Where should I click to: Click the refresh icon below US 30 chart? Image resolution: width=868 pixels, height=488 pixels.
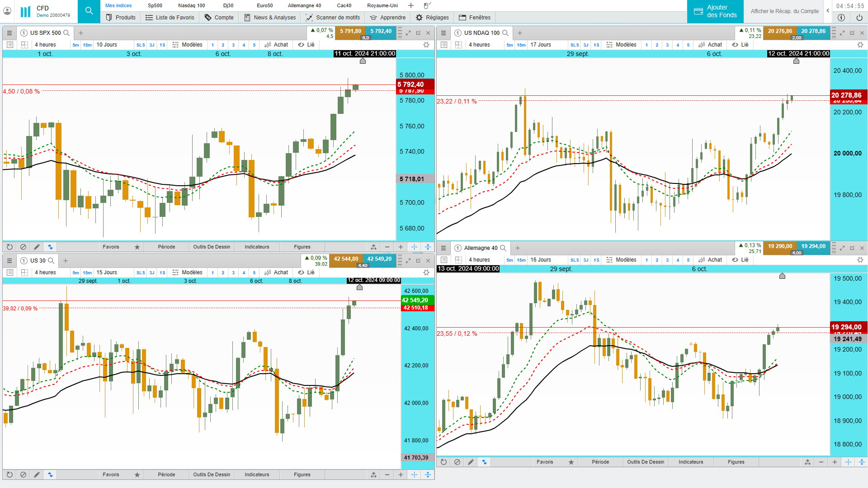click(x=9, y=474)
